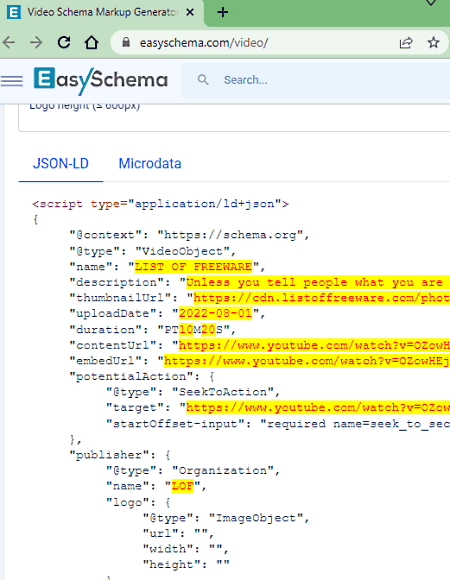Open the browser home page icon
This screenshot has width=450, height=580.
click(91, 43)
